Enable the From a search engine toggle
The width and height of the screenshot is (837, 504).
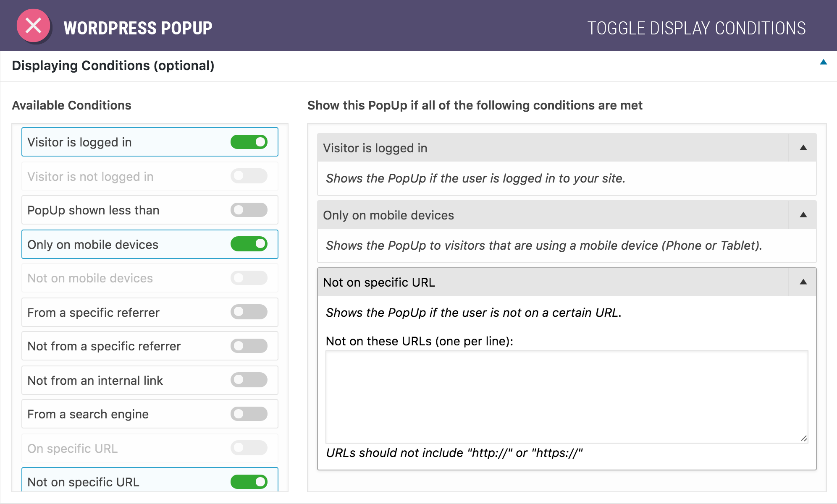tap(249, 414)
